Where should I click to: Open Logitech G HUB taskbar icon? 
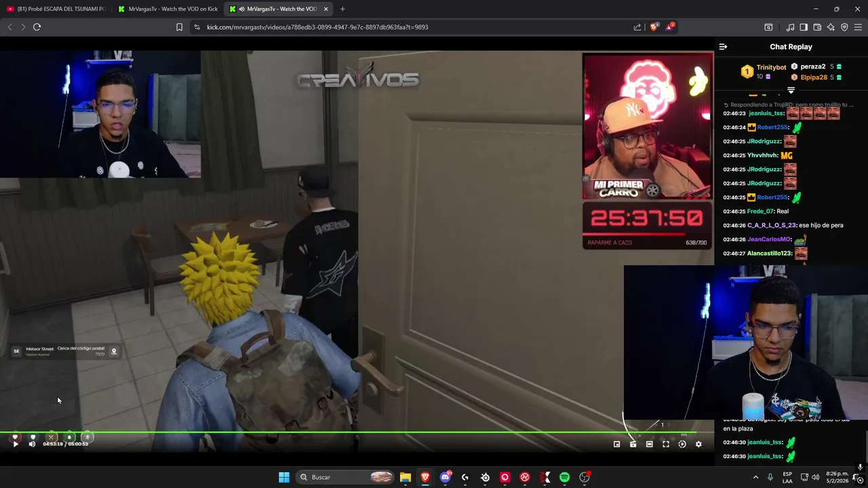465,477
